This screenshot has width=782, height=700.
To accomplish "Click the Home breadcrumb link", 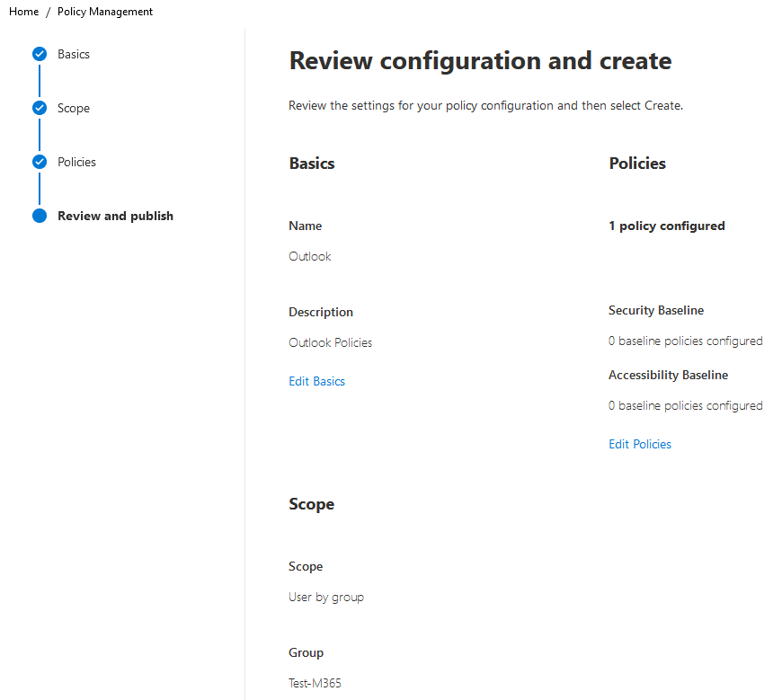I will coord(23,12).
